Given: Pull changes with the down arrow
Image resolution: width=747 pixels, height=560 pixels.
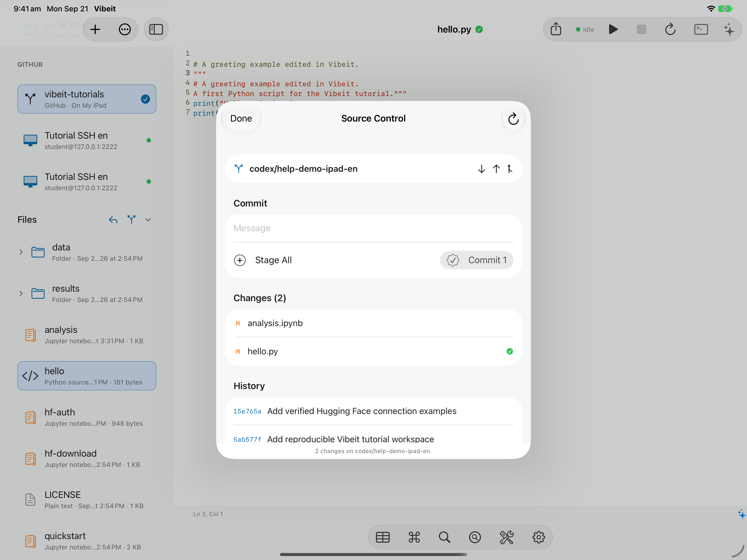Looking at the screenshot, I should point(481,169).
